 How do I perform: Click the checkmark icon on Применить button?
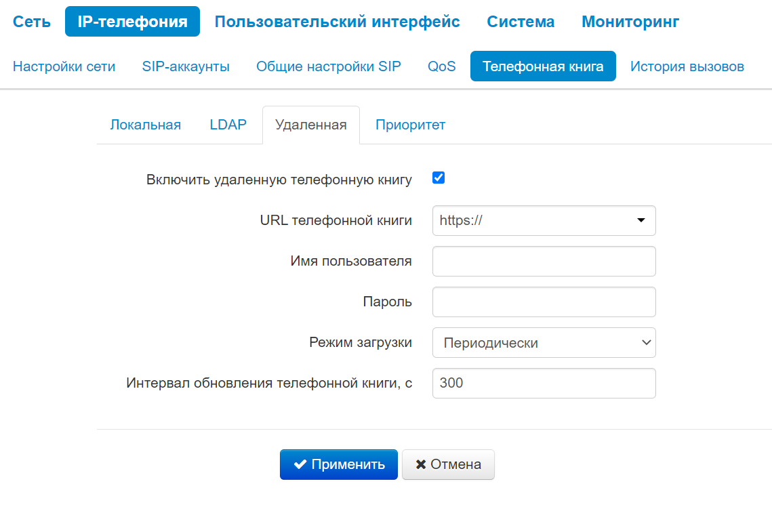[x=300, y=464]
